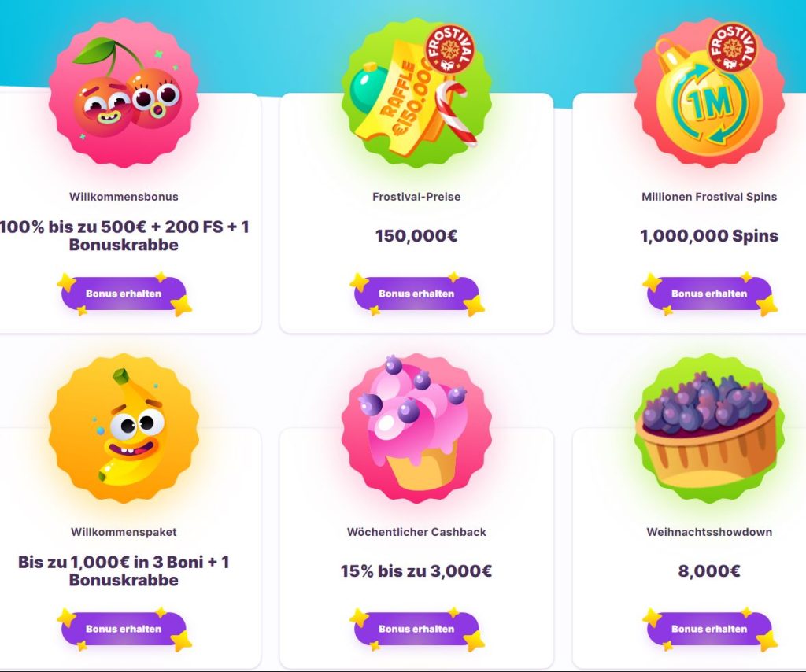Click the raffle ticket Frostival-Preise icon
The height and width of the screenshot is (672, 806).
416,93
